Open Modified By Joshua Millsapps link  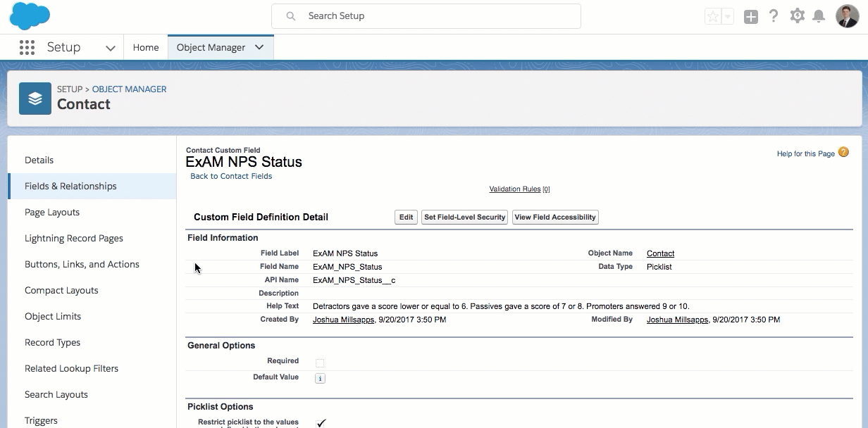click(x=677, y=320)
